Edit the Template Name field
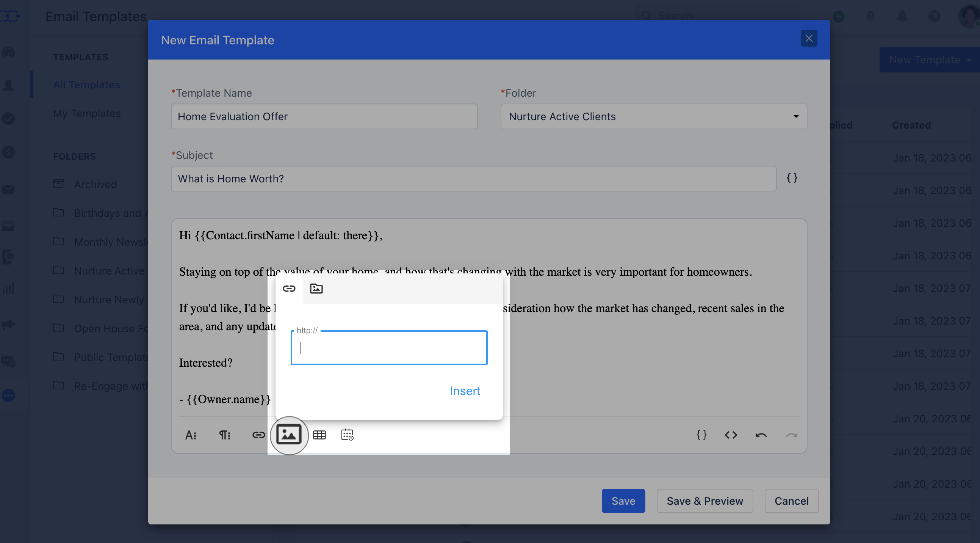This screenshot has width=980, height=543. point(324,116)
